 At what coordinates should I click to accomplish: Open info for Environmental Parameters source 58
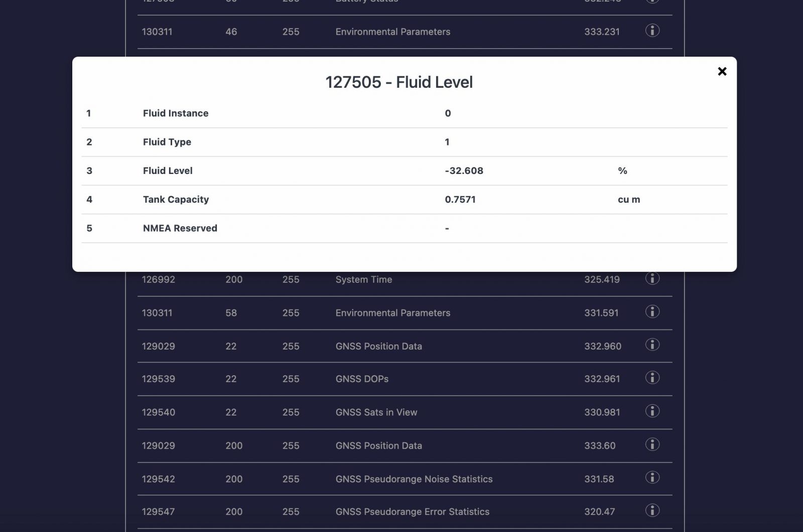click(x=652, y=312)
